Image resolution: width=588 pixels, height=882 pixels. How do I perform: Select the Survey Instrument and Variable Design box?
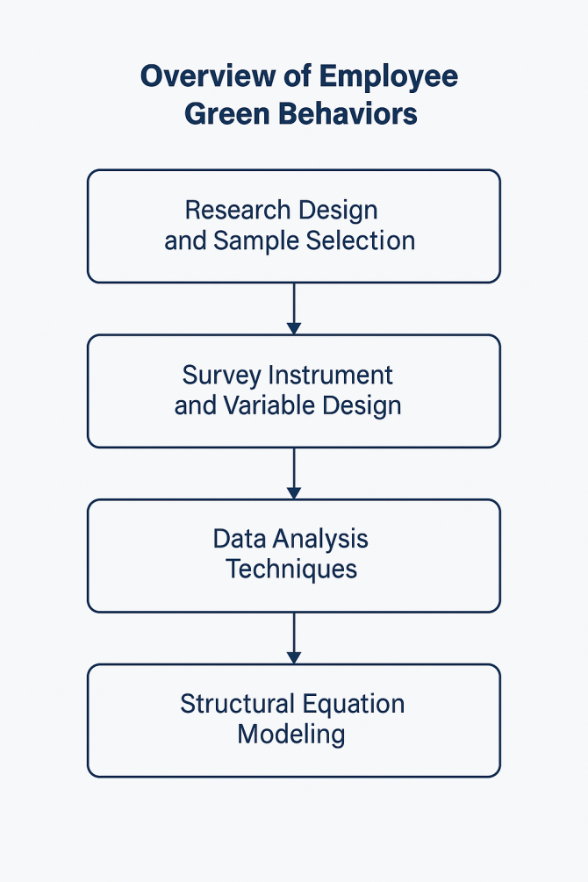point(294,391)
